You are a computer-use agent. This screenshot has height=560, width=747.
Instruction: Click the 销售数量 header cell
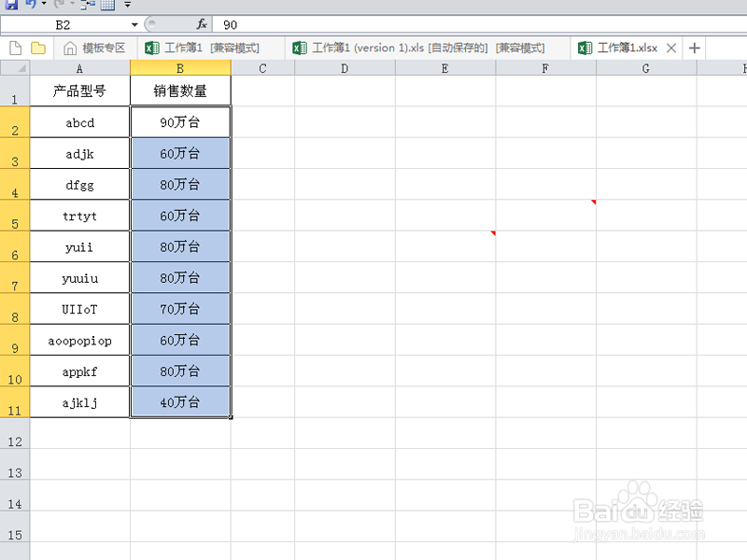tap(180, 91)
